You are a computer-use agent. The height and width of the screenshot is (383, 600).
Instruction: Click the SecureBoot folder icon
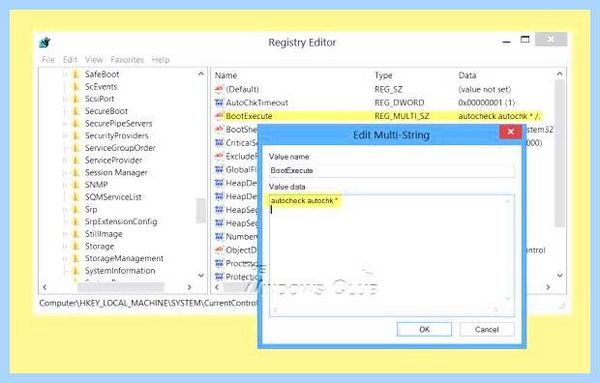click(x=76, y=111)
